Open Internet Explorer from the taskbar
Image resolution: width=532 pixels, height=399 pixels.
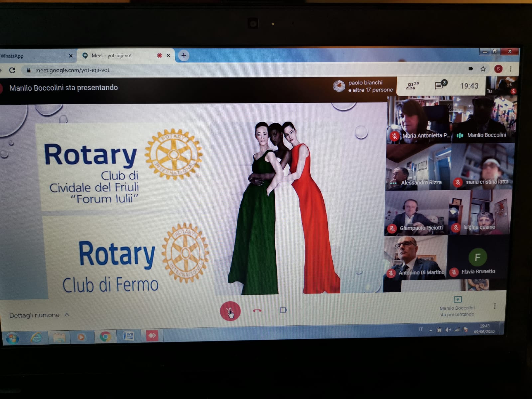coord(36,338)
